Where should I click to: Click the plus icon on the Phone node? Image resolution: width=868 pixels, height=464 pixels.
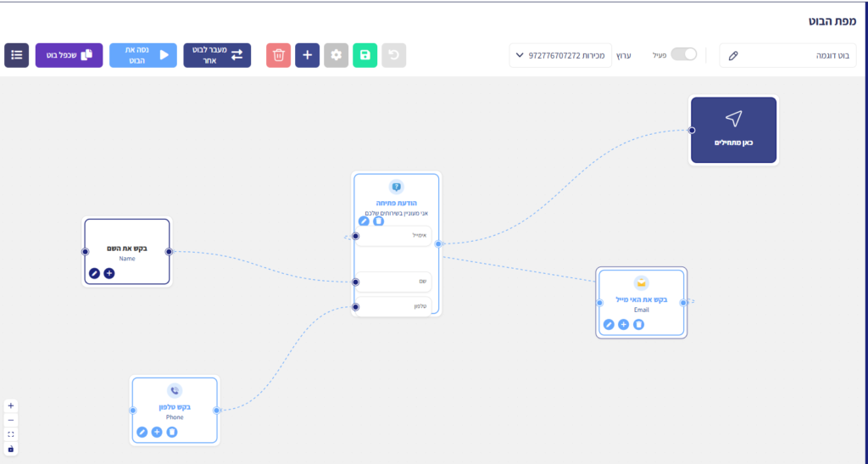point(157,432)
